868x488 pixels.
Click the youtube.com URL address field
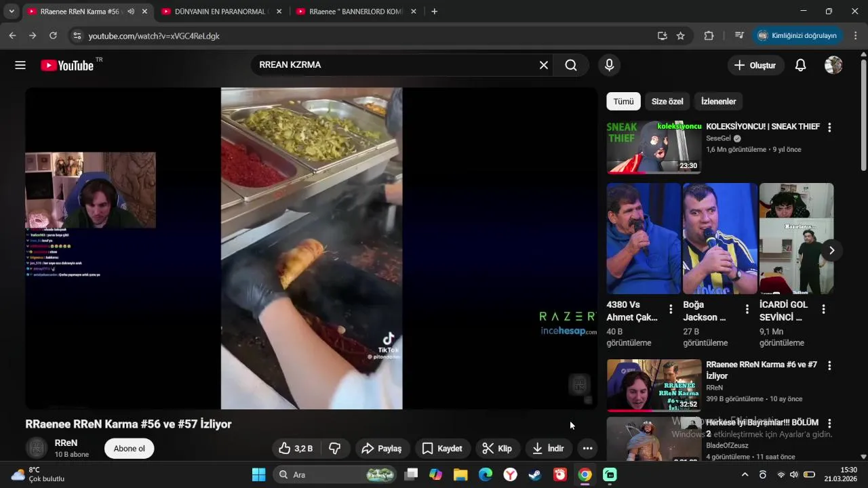click(x=366, y=36)
